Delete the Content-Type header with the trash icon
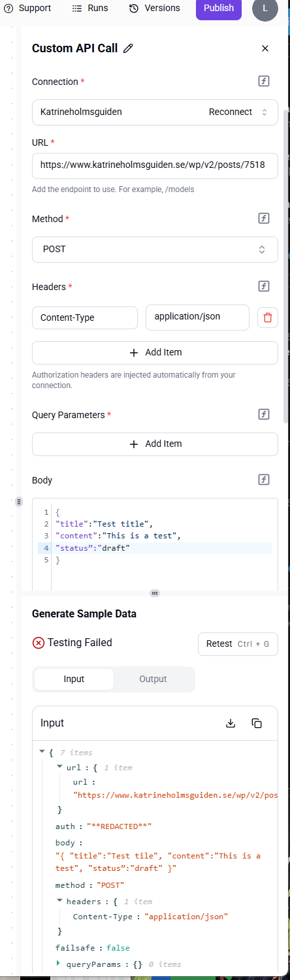Image resolution: width=290 pixels, height=980 pixels. pyautogui.click(x=268, y=318)
